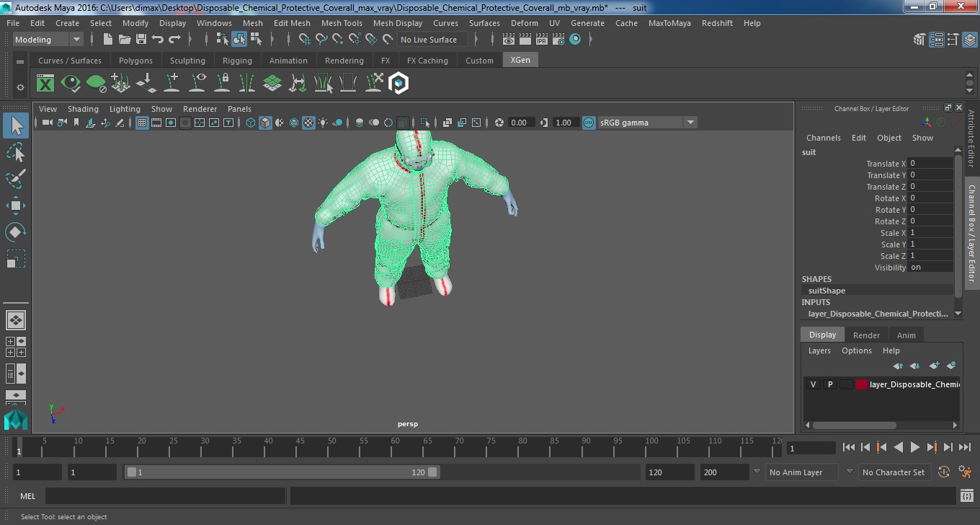Expand the INPUTS layer_Disposable_Chemical entry
Image resolution: width=980 pixels, height=525 pixels.
878,314
